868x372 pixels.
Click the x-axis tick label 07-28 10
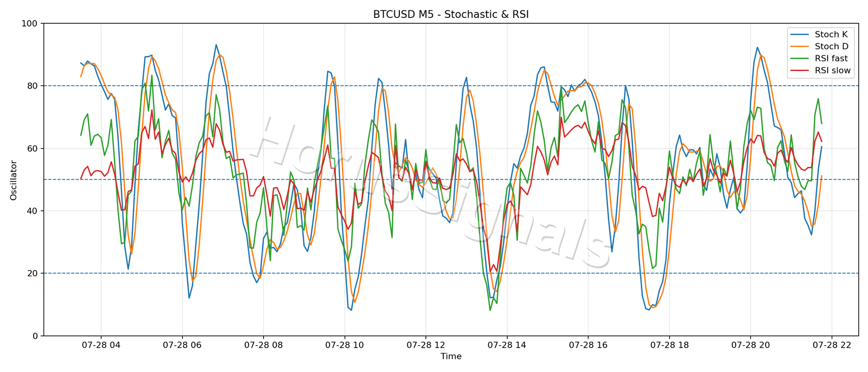pyautogui.click(x=344, y=345)
